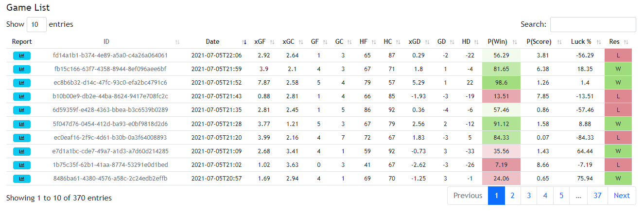This screenshot has width=644, height=218.
Task: Go to pagination page 5
Action: click(561, 196)
